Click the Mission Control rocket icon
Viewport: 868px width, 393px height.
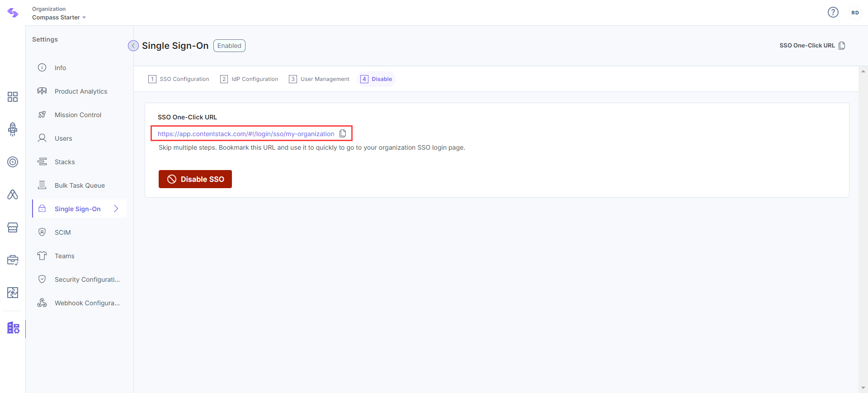point(42,114)
